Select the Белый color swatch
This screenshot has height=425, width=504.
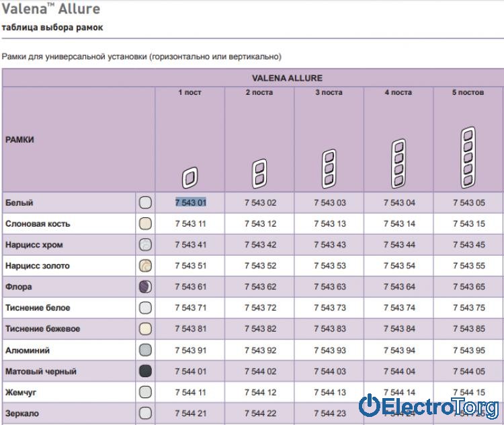pos(145,202)
